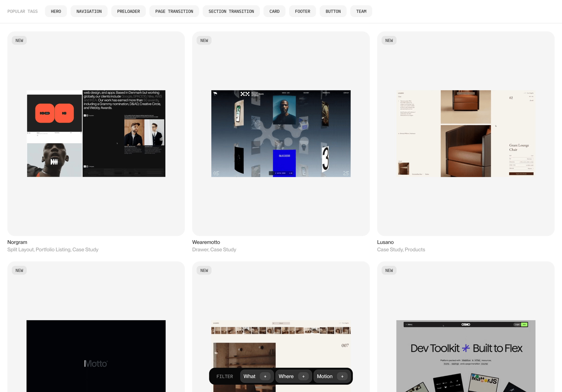Expand the What filter plus icon
562x392 pixels.
click(x=265, y=376)
